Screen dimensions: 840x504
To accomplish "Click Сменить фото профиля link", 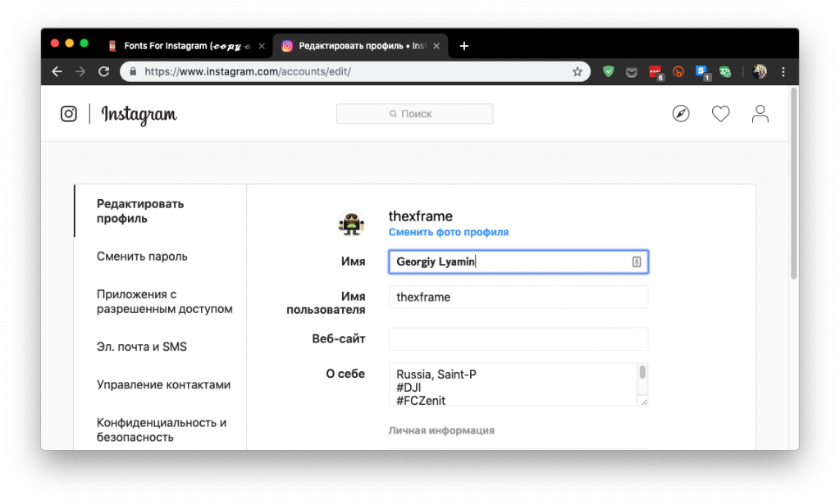I will (x=449, y=232).
